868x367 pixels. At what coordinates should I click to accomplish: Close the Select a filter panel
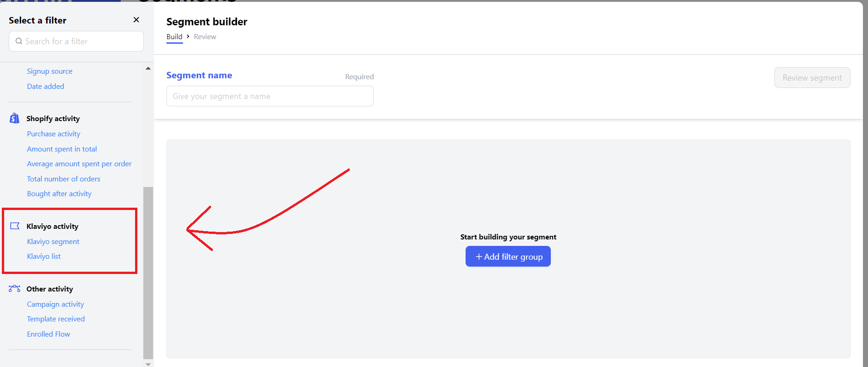pyautogui.click(x=136, y=20)
